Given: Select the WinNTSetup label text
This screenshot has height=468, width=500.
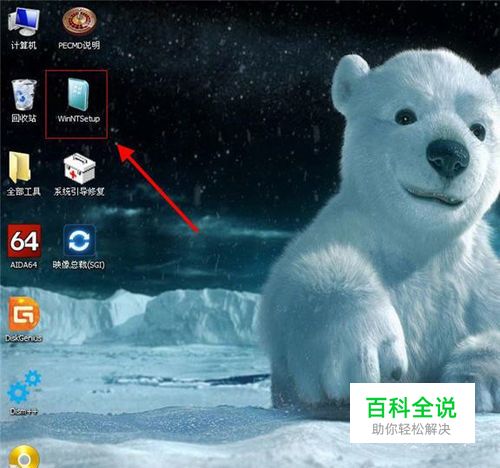Looking at the screenshot, I should [x=79, y=119].
